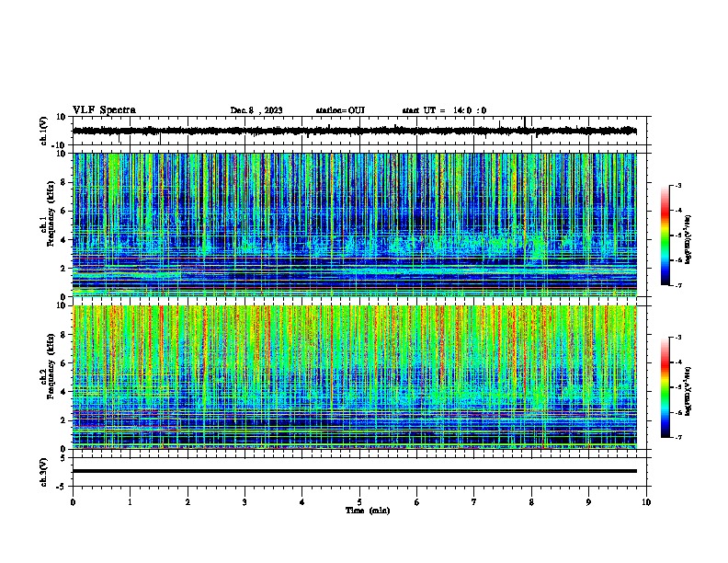
Task: Click the "ch.3(V)" axis label
Action: point(44,472)
